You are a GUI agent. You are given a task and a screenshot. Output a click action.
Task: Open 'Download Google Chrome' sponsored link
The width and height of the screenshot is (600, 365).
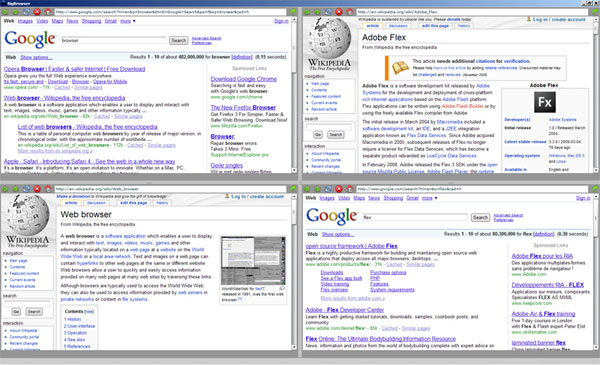coord(244,79)
